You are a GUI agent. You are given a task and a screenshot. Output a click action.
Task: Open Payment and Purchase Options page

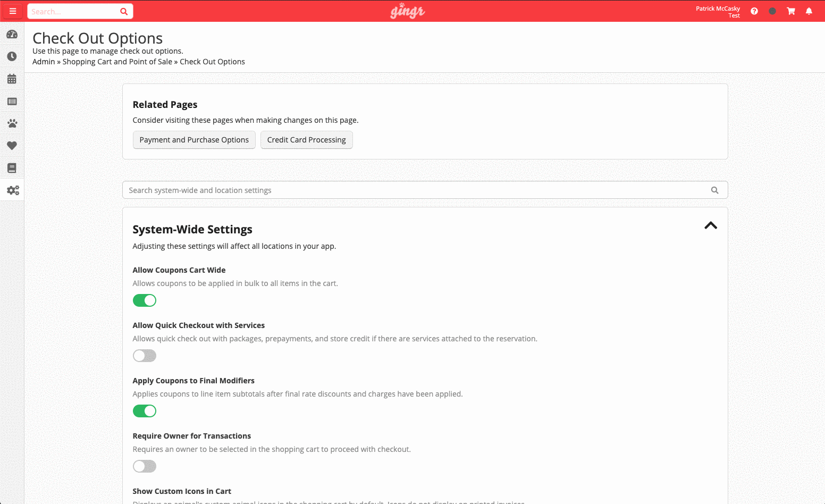point(194,140)
